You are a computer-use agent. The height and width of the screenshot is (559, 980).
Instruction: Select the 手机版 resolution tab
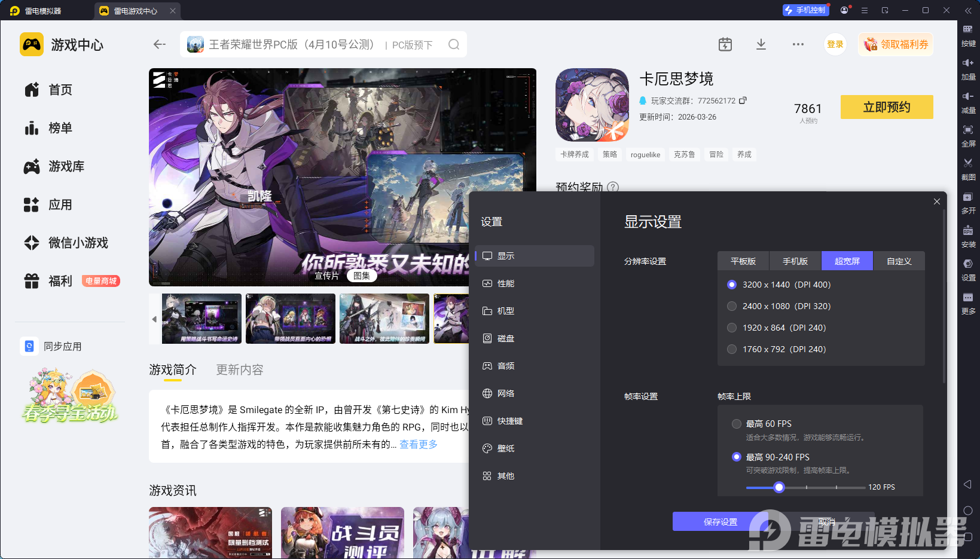tap(795, 261)
